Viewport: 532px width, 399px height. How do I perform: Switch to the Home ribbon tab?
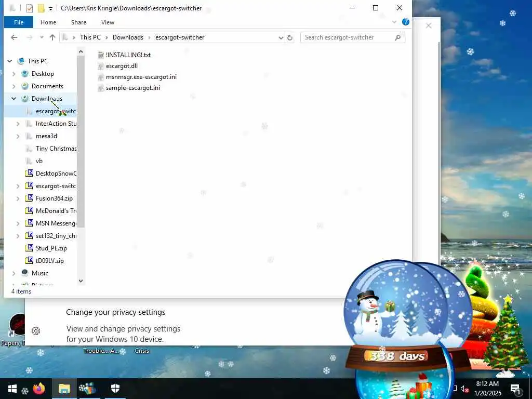tap(48, 22)
